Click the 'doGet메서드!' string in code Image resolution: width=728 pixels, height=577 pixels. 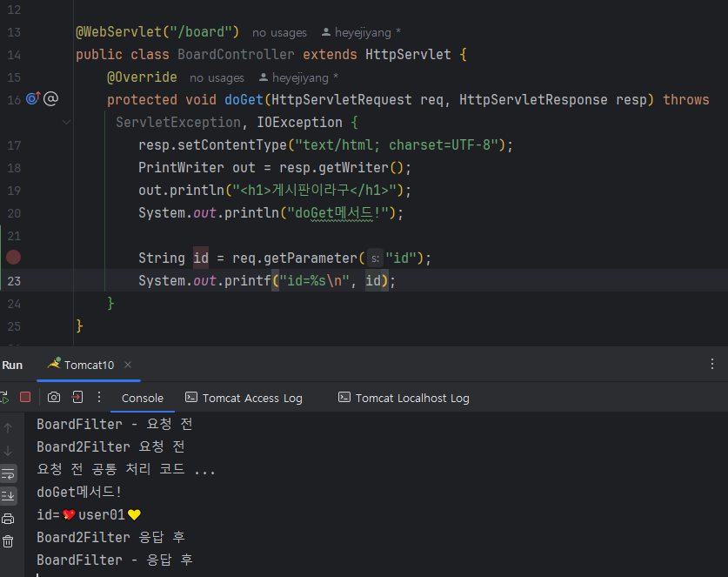point(338,212)
